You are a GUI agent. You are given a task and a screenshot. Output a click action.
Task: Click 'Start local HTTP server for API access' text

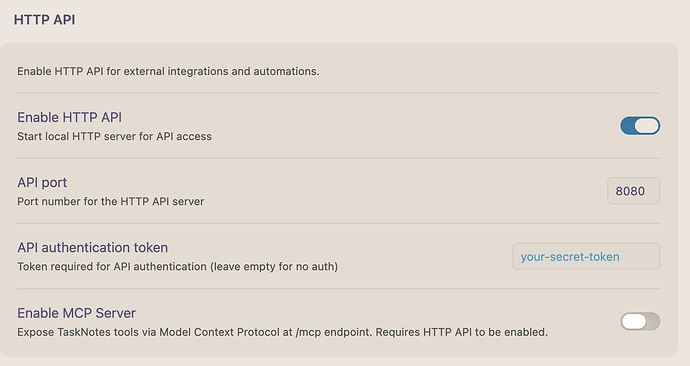[114, 136]
